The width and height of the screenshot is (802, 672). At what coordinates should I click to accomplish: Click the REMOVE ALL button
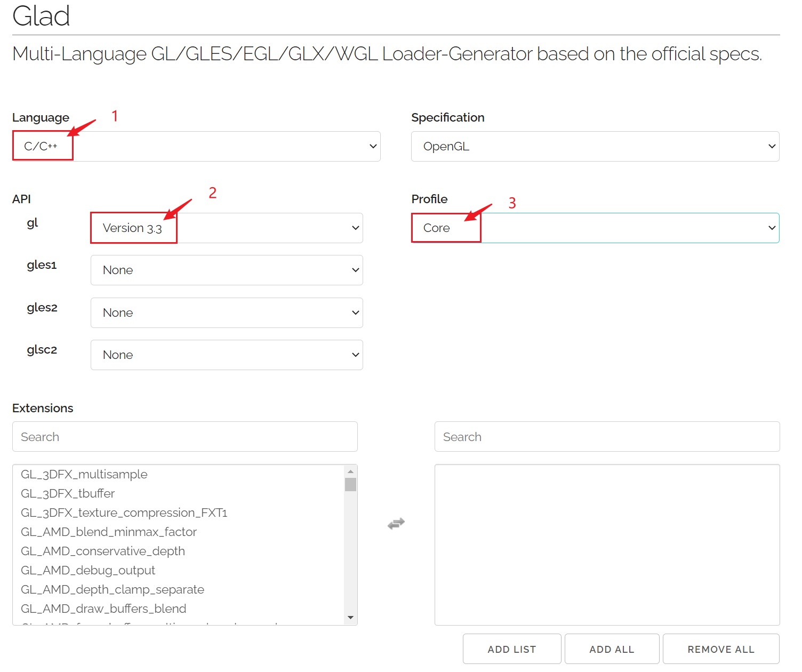[x=721, y=649]
